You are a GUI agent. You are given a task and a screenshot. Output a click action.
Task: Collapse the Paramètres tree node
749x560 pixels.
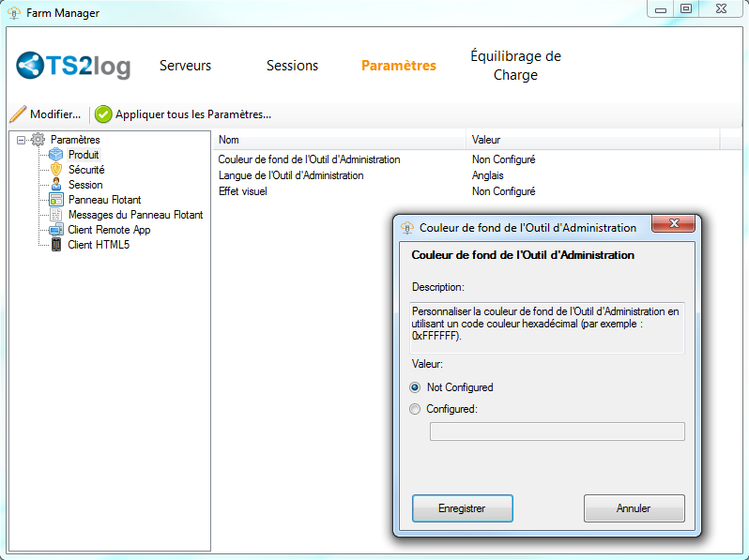point(22,140)
